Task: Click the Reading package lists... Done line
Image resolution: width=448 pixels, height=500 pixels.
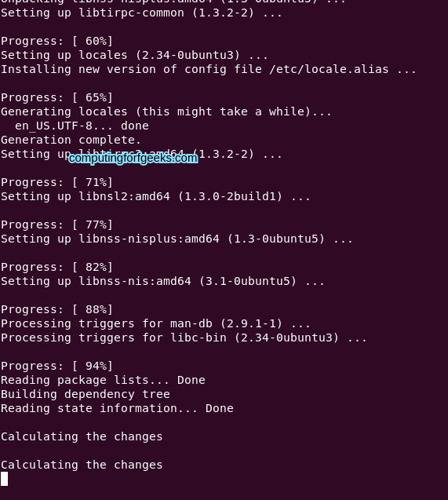Action: click(x=103, y=380)
